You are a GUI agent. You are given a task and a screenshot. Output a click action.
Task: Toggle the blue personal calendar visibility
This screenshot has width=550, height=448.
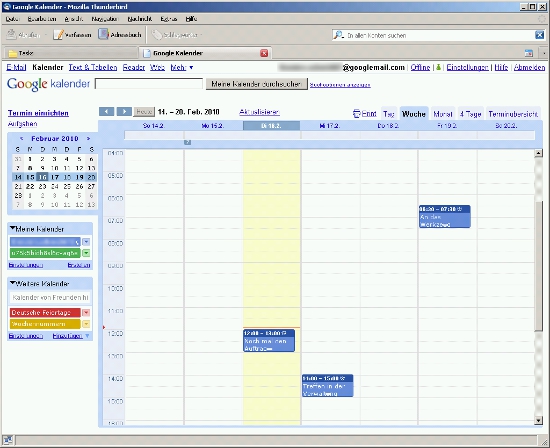click(45, 242)
